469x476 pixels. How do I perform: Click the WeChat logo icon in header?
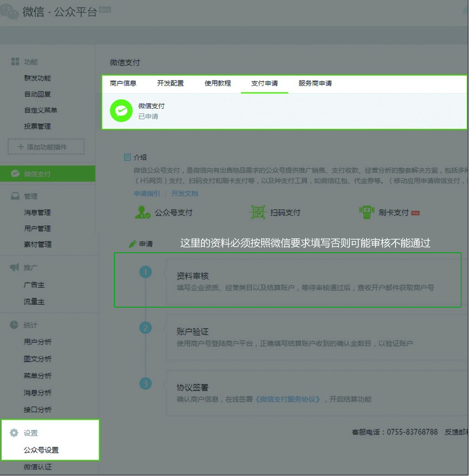[x=10, y=12]
